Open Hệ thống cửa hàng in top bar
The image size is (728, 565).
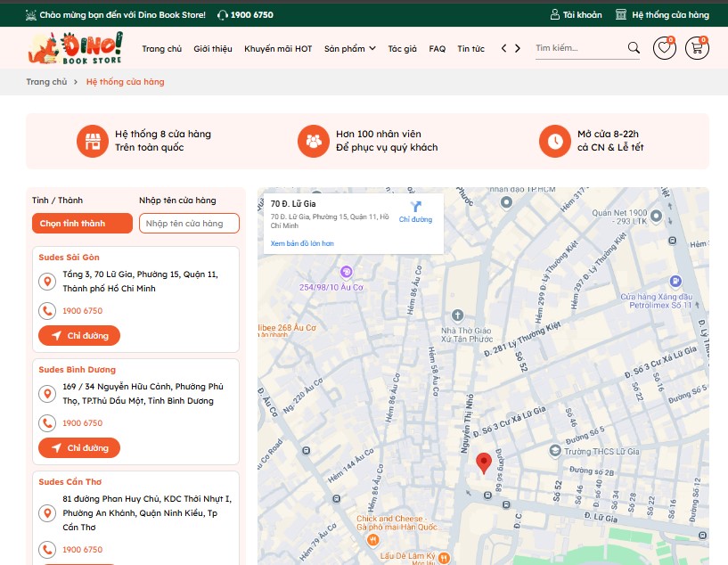coord(663,15)
